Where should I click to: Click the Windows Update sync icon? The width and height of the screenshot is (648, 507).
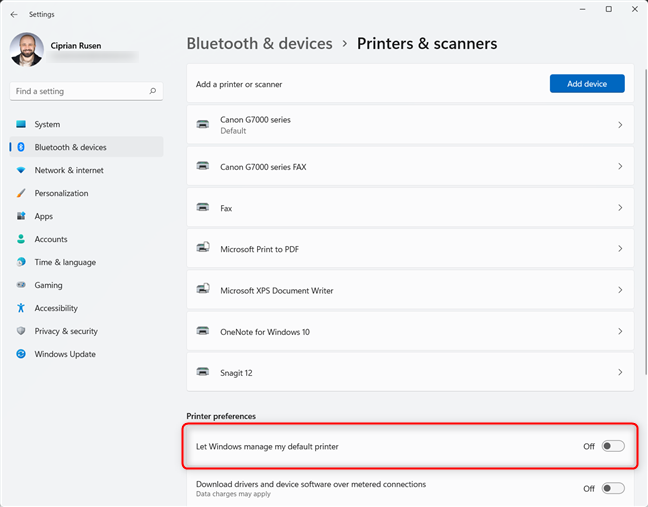(x=21, y=354)
